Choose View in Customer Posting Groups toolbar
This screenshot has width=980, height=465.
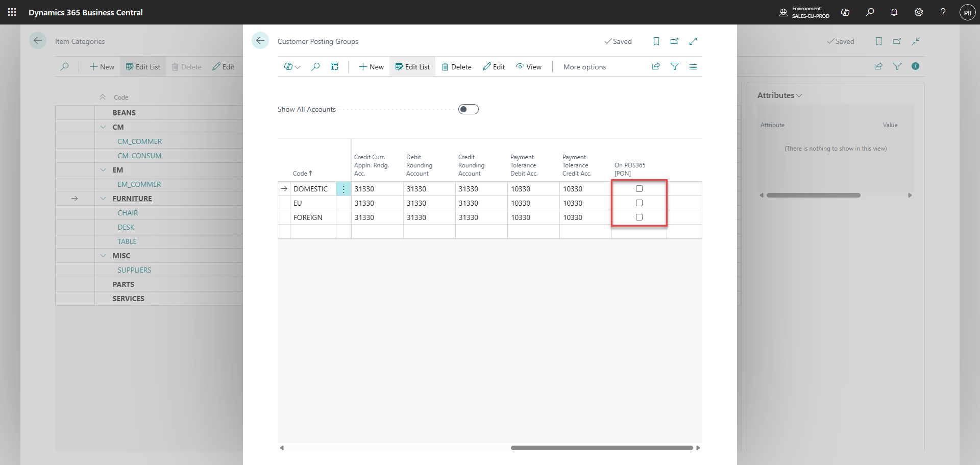point(529,67)
